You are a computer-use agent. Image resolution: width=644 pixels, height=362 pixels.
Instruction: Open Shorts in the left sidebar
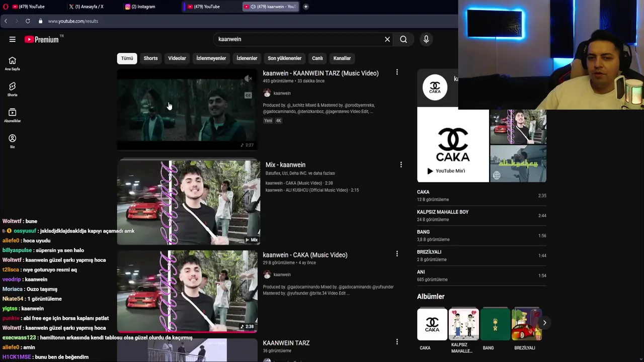tap(12, 89)
